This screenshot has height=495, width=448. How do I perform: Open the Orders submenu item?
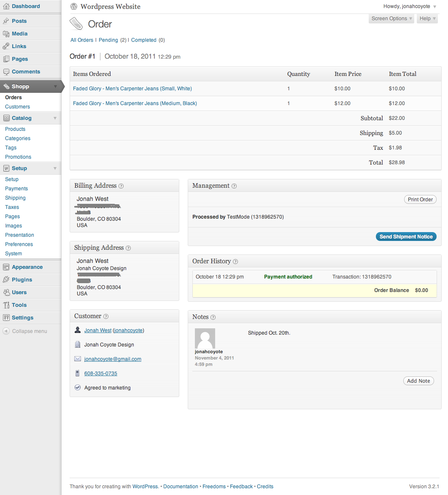point(13,97)
